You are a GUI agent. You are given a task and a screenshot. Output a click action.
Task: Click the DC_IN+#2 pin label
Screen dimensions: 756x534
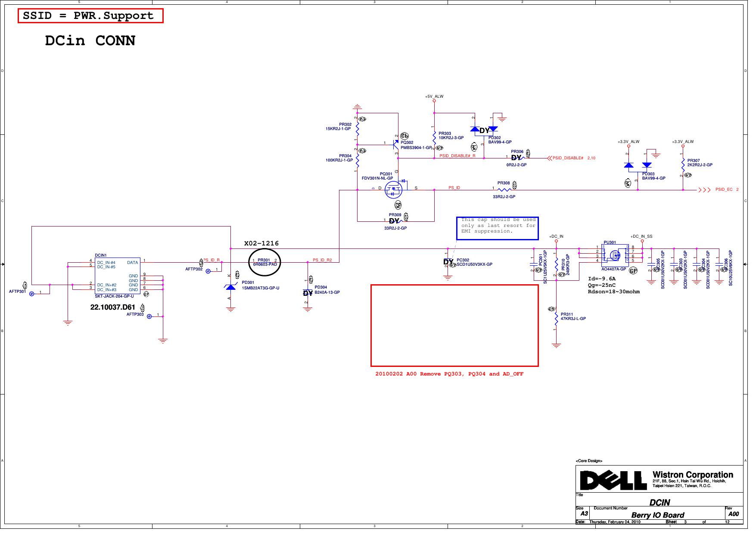[x=106, y=285]
